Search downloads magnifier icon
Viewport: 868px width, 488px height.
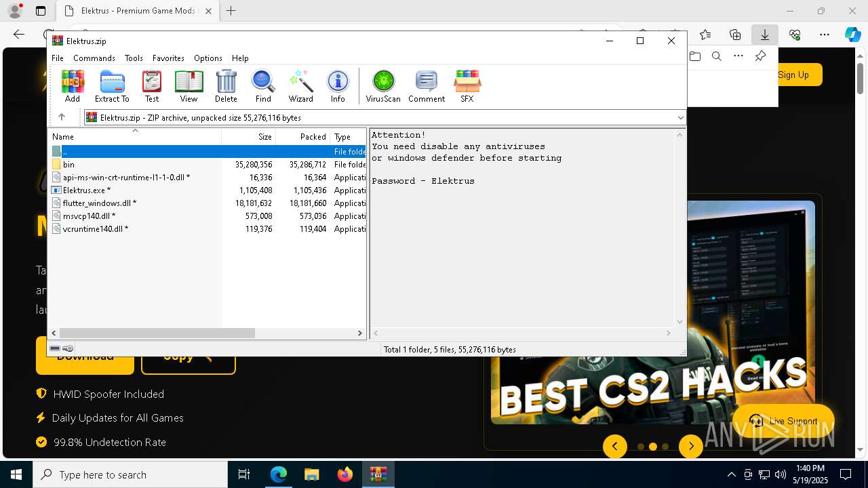click(x=716, y=56)
